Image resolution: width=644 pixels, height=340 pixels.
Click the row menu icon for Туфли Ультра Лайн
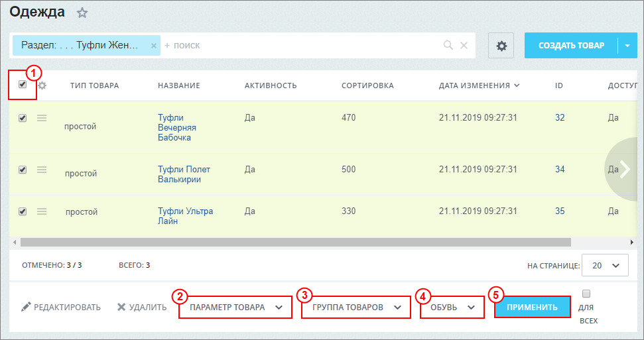pos(42,211)
